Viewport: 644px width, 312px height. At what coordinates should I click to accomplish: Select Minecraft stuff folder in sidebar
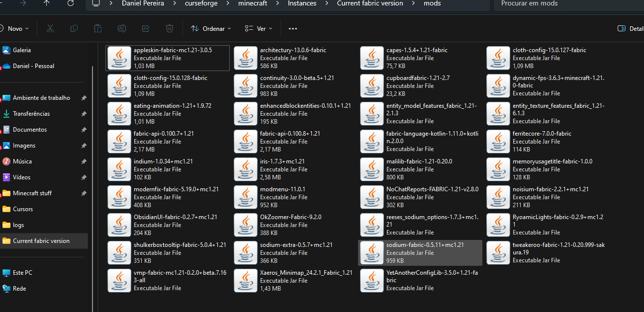pos(32,193)
